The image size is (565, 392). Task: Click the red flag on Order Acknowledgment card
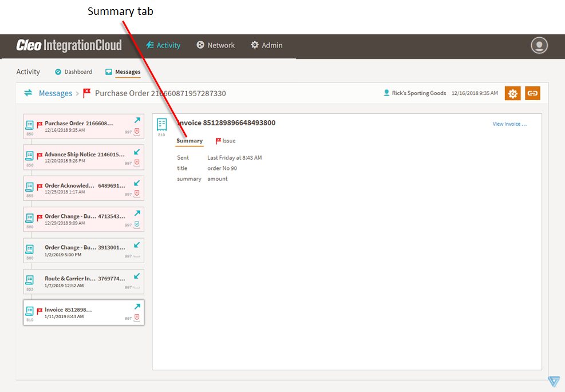click(40, 187)
